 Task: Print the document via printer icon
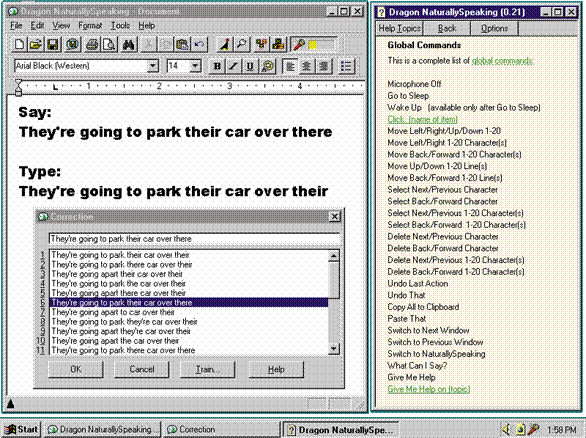coord(92,45)
